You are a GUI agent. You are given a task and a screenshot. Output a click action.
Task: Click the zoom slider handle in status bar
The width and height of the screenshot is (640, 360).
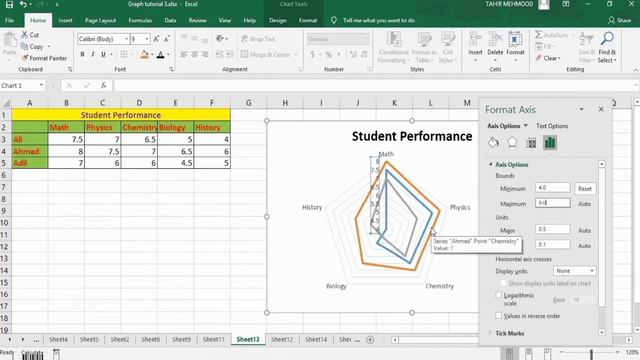pos(591,353)
